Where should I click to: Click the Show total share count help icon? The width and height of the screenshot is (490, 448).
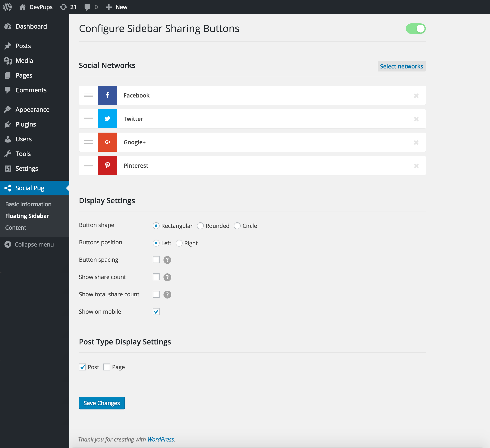point(167,295)
